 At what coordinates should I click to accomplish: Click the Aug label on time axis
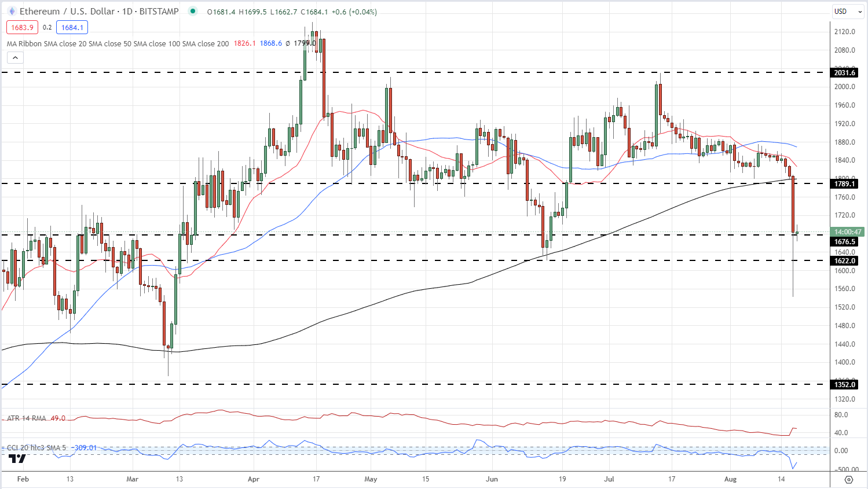(x=731, y=479)
